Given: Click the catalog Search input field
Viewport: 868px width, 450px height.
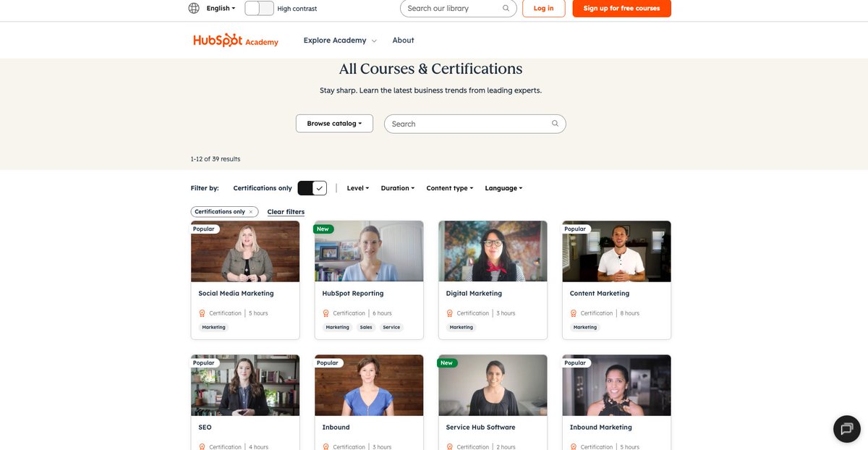Looking at the screenshot, I should point(475,124).
